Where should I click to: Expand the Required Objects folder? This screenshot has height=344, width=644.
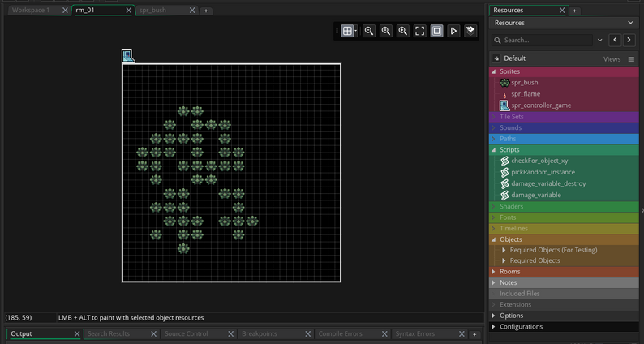coord(504,260)
